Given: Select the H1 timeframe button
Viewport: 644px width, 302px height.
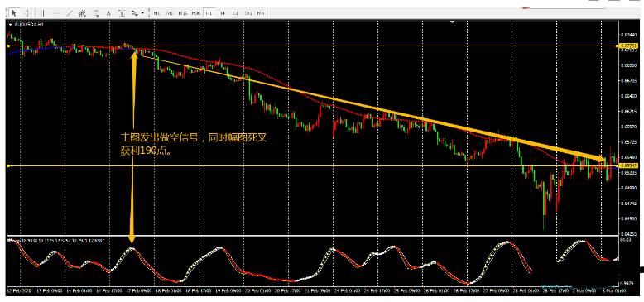Looking at the screenshot, I should (209, 13).
